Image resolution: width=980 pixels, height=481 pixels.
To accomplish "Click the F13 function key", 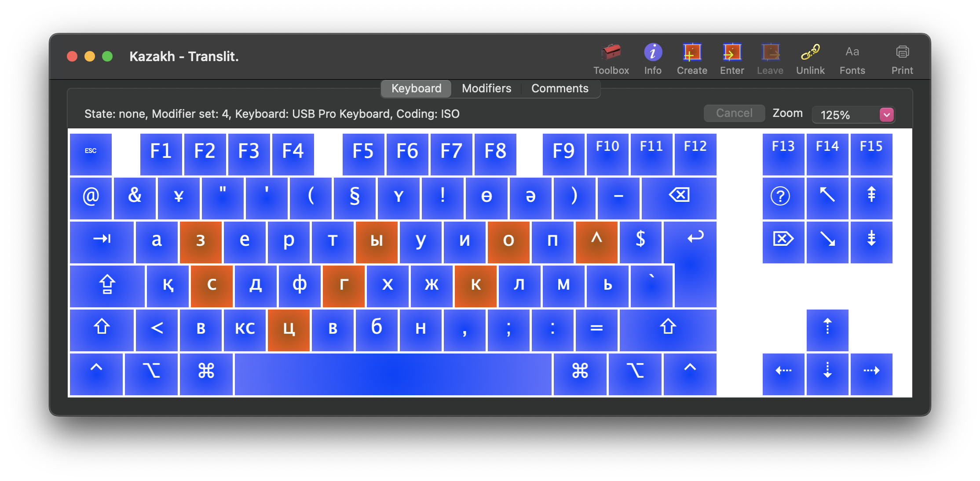I will point(783,154).
